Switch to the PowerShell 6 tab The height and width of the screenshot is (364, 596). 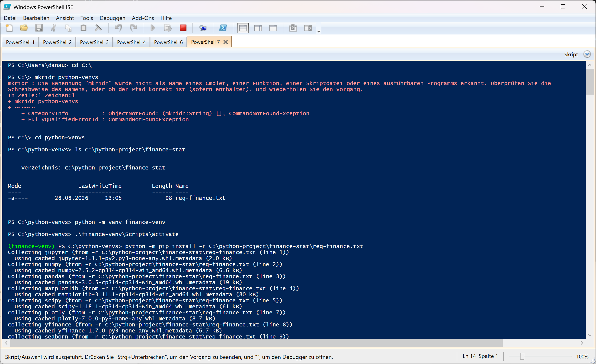[x=168, y=42]
